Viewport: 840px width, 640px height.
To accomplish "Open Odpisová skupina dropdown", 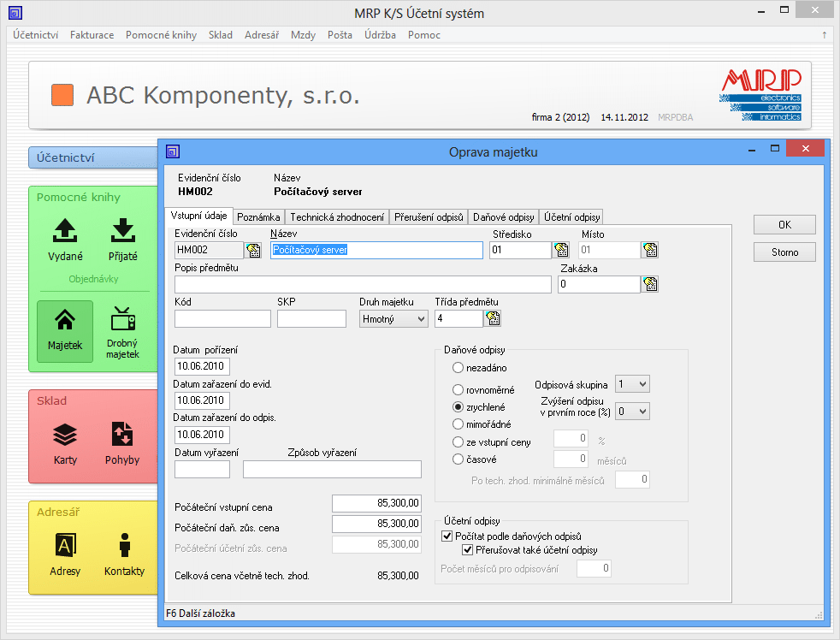I will [632, 384].
